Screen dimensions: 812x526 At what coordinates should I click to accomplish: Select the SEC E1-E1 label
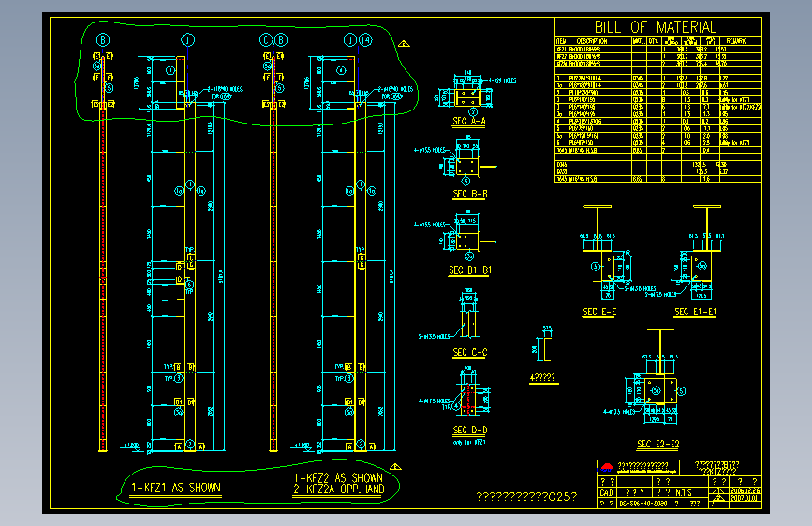coord(695,313)
